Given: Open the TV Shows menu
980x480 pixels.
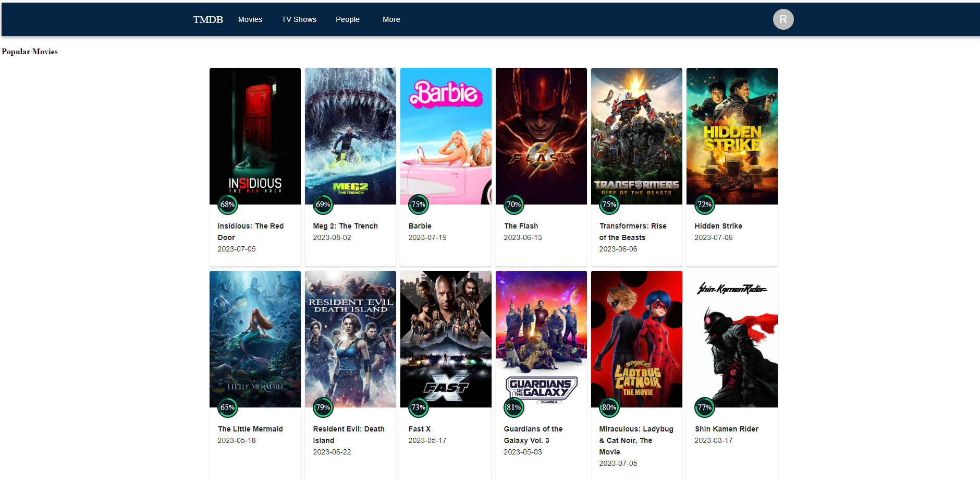Looking at the screenshot, I should [299, 19].
